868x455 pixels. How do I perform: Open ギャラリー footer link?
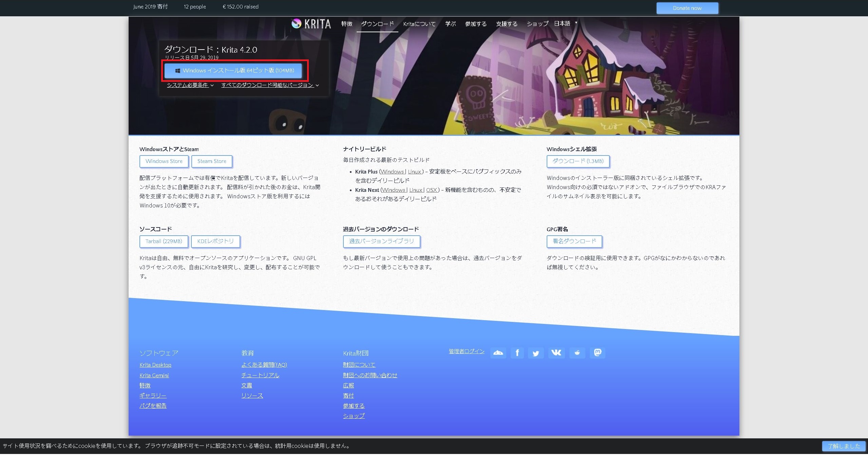click(x=153, y=396)
